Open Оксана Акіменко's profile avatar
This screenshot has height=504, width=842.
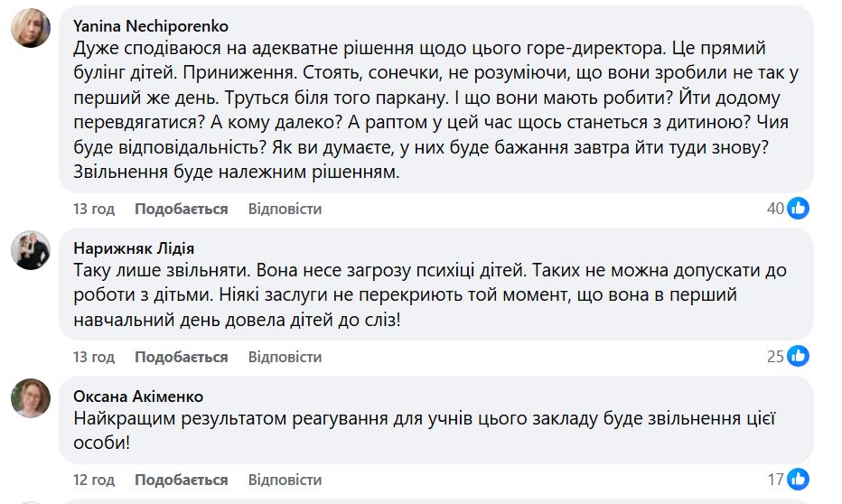[x=31, y=397]
